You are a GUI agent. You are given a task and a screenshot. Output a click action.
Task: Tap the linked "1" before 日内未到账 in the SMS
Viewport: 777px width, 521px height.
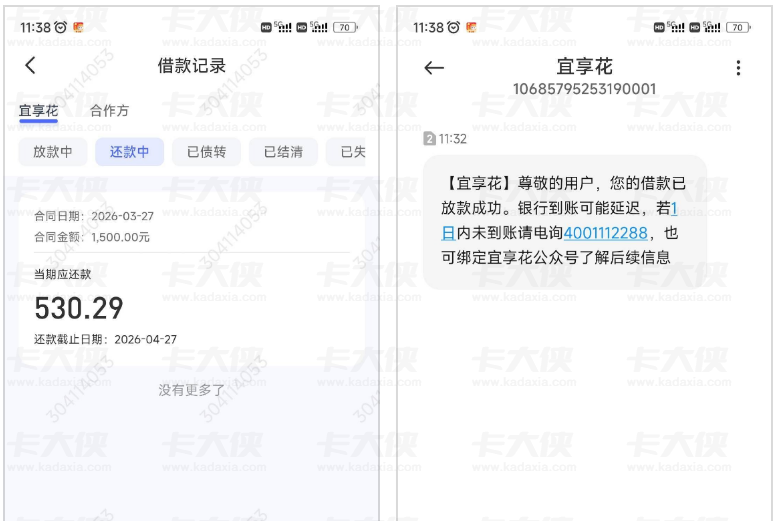(x=673, y=208)
